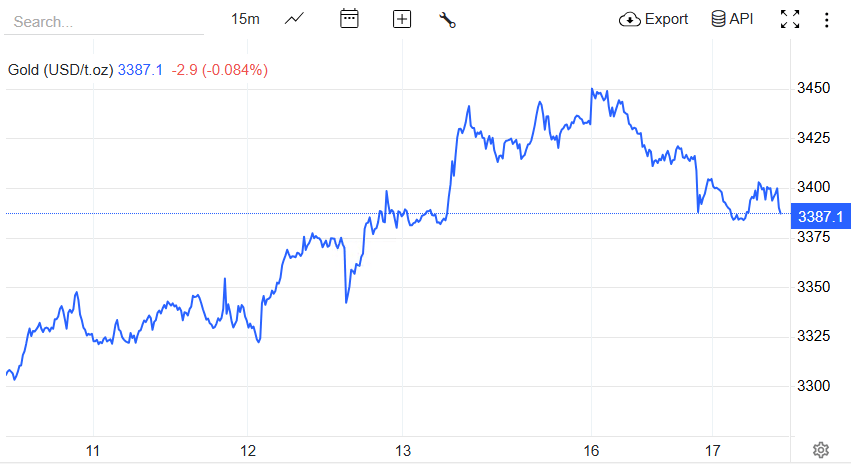851x464 pixels.
Task: Click the 3387.1 current price tag
Action: click(821, 217)
